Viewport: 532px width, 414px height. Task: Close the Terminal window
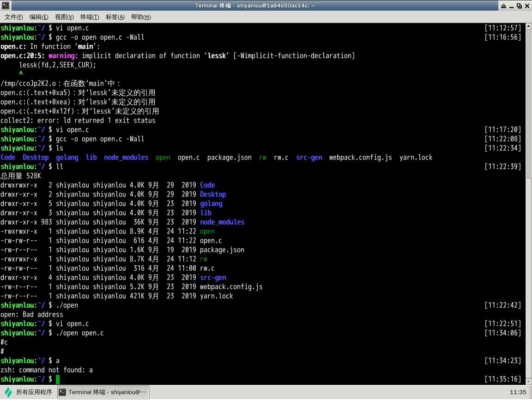point(527,6)
